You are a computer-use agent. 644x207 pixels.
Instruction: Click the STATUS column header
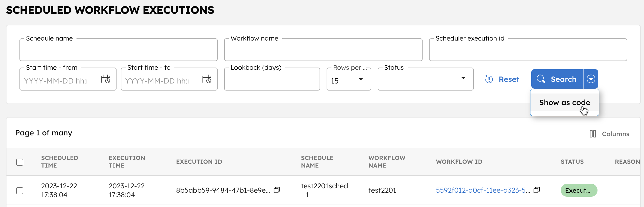click(x=572, y=162)
